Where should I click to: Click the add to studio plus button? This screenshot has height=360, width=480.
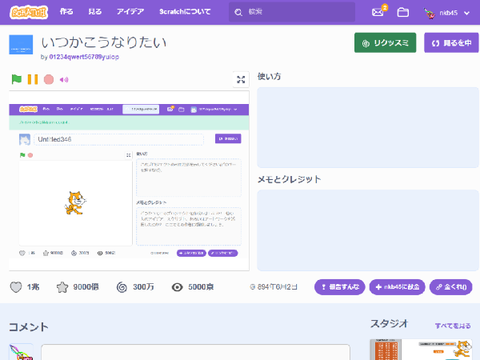(397, 287)
